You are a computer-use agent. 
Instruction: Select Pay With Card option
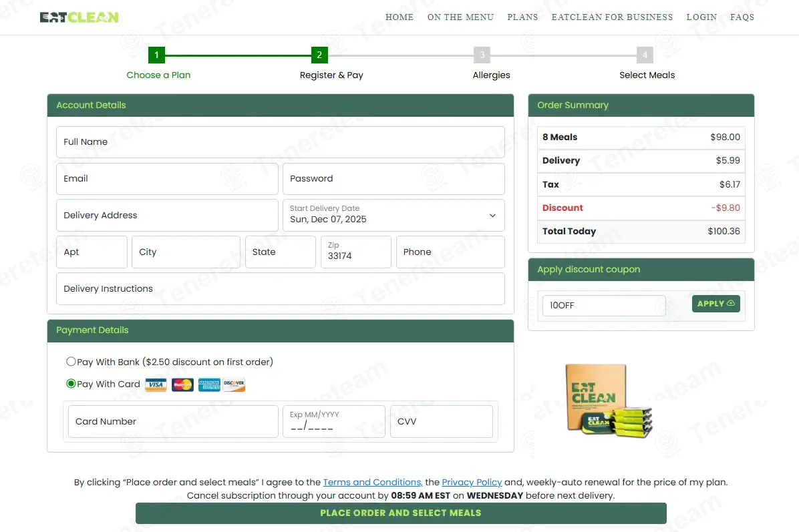point(71,383)
